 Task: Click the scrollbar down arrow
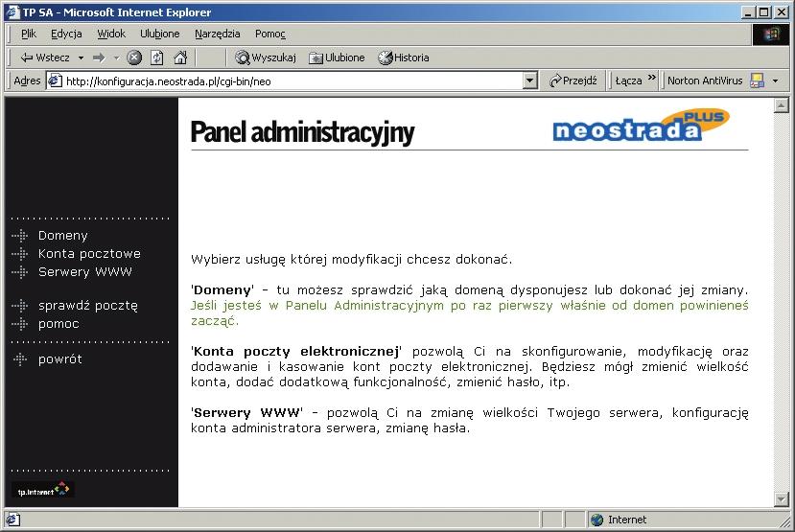[x=781, y=499]
